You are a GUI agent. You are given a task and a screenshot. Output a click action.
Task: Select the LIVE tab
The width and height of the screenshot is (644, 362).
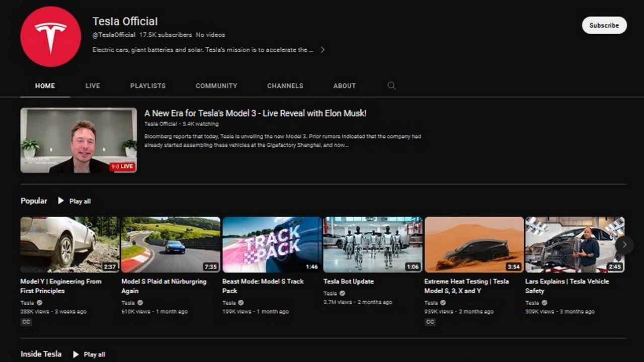(x=93, y=85)
